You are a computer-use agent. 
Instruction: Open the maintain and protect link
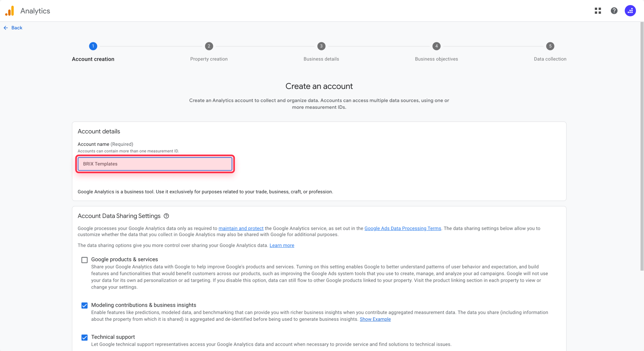[241, 228]
